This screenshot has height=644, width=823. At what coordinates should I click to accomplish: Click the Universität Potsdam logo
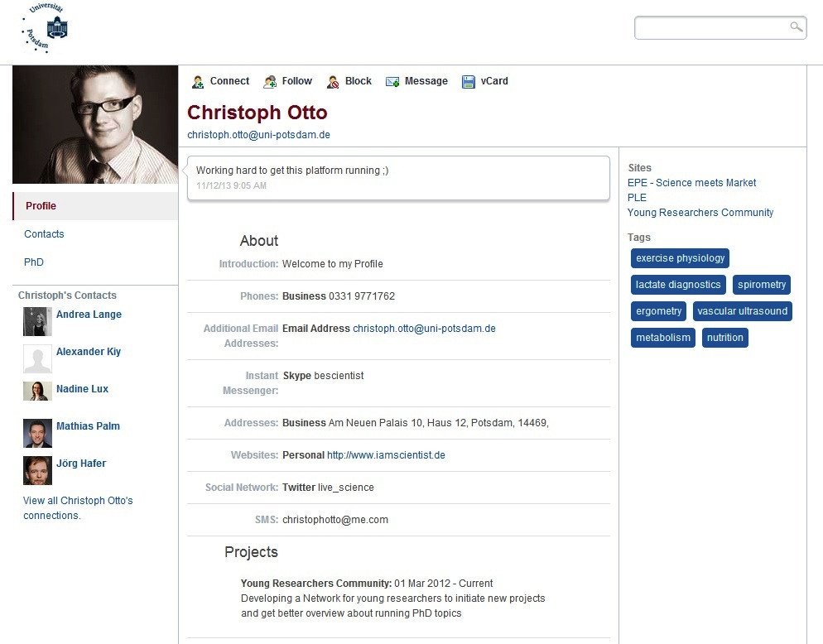[x=46, y=28]
